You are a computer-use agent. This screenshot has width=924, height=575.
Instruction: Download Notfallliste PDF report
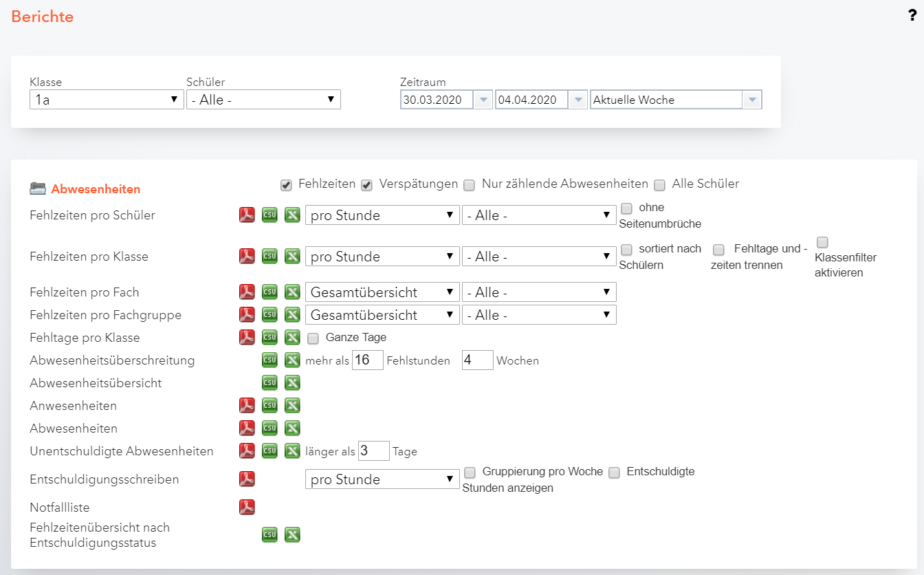pos(247,508)
